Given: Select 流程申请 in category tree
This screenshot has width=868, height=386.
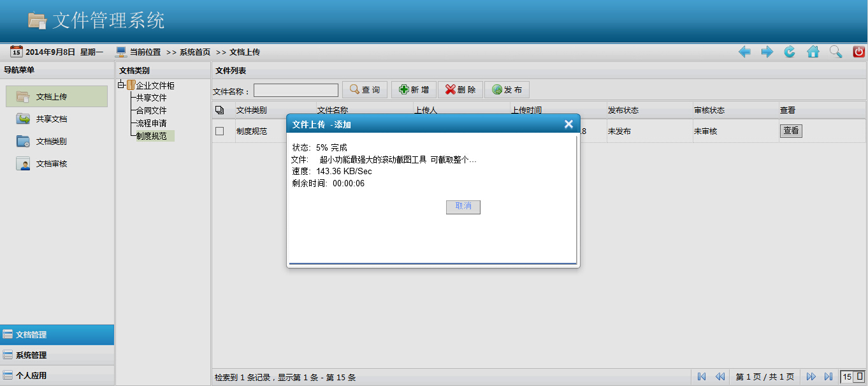Looking at the screenshot, I should [151, 123].
